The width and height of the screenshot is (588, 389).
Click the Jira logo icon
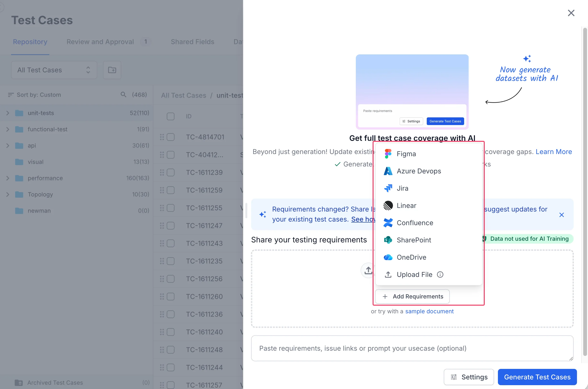388,188
